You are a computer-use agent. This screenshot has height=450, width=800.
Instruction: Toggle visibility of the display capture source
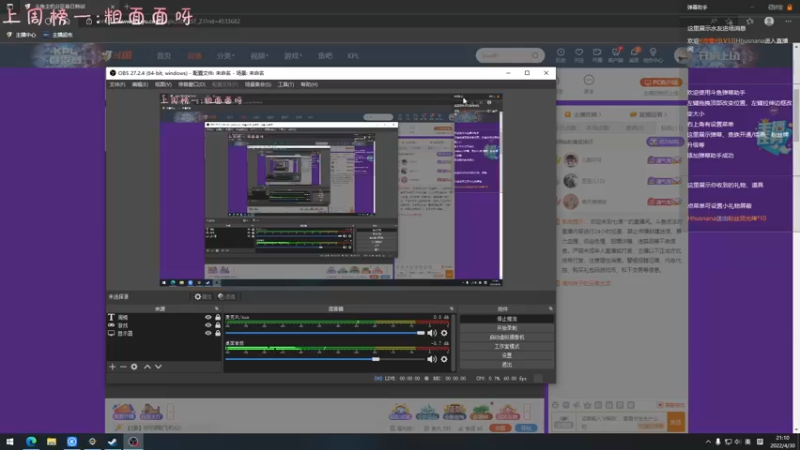(208, 333)
